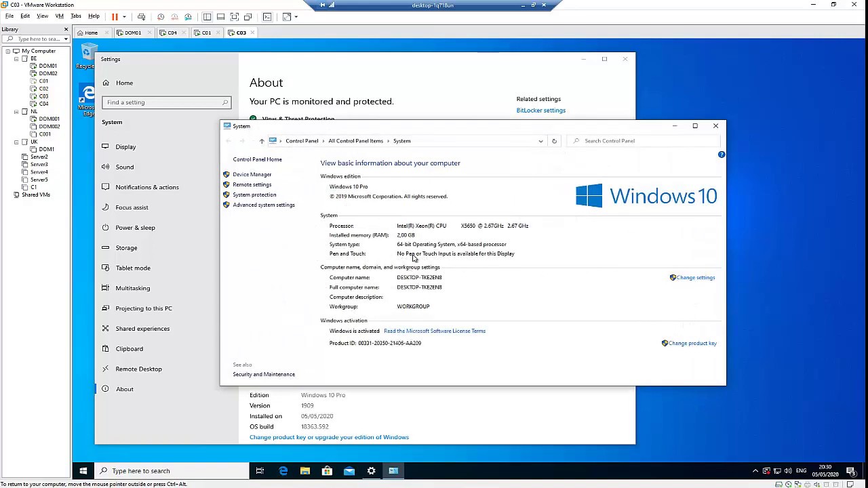Open the File menu in VMware
Screen dimensions: 868x488
click(9, 16)
